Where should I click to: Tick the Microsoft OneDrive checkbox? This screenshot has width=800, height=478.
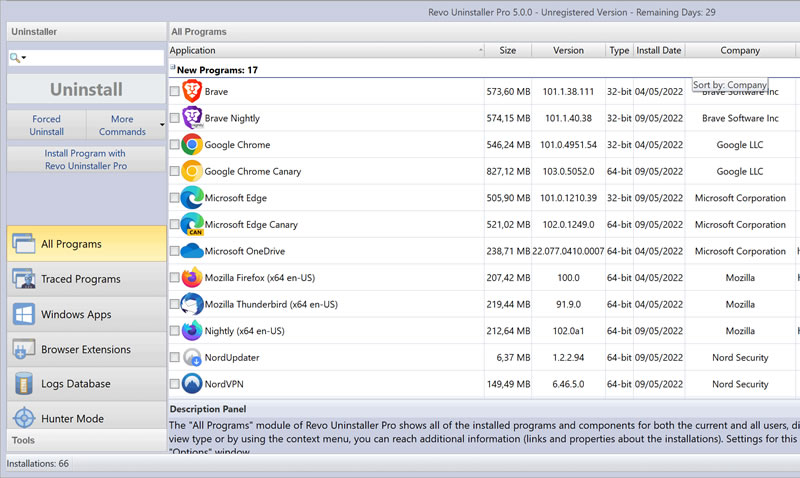(x=174, y=251)
